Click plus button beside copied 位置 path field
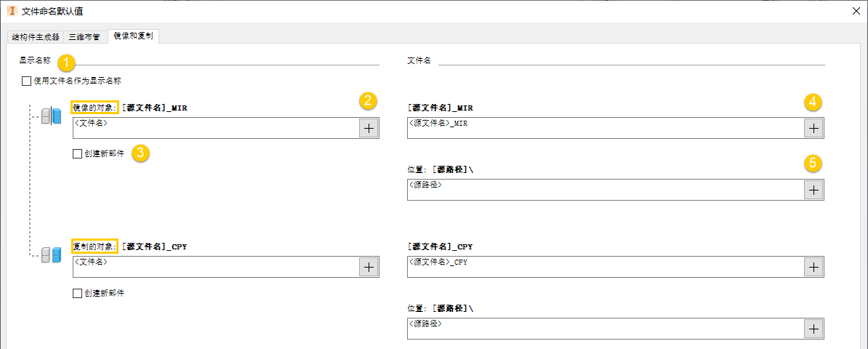This screenshot has height=349, width=868. (x=813, y=329)
